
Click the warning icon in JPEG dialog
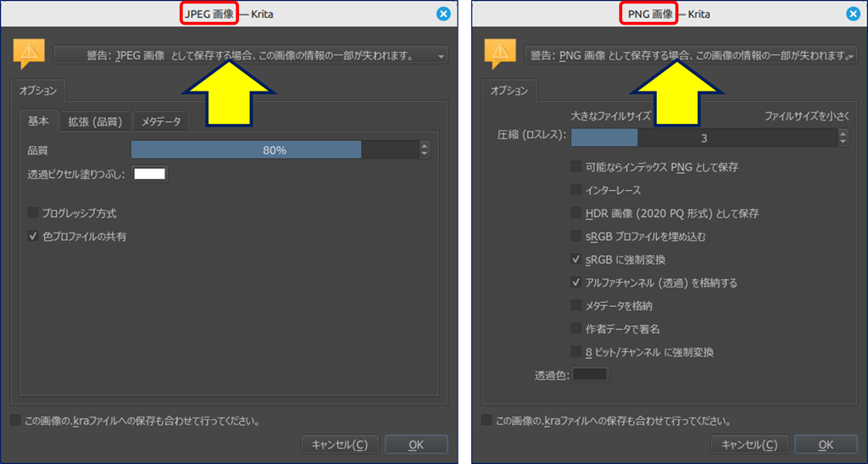(28, 54)
